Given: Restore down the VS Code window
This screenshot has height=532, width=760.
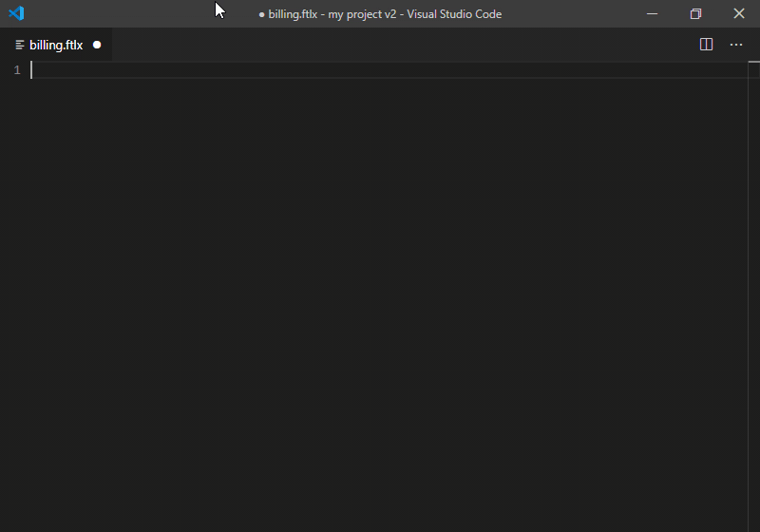Looking at the screenshot, I should [695, 13].
